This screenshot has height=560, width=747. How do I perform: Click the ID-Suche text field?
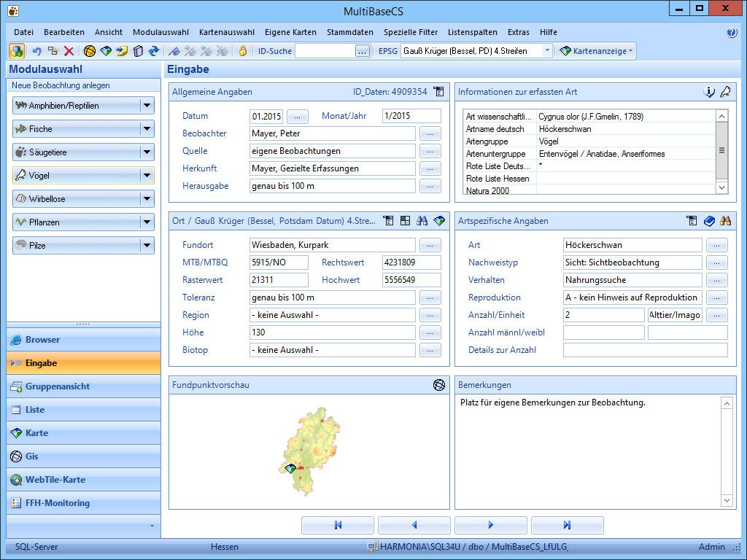[325, 51]
